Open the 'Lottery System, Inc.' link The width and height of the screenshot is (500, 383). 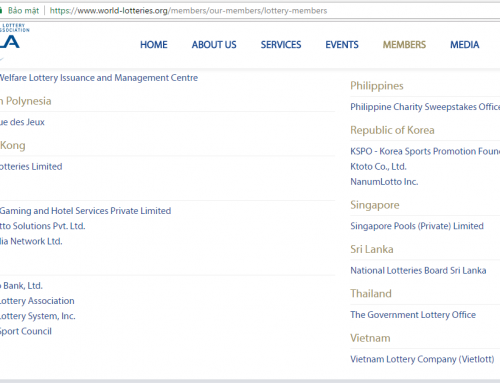[x=38, y=316]
